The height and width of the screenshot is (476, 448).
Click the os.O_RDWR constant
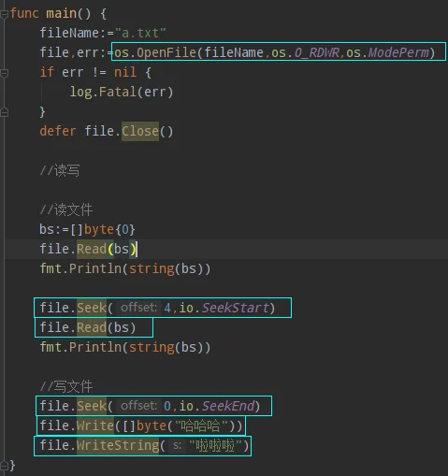point(305,52)
